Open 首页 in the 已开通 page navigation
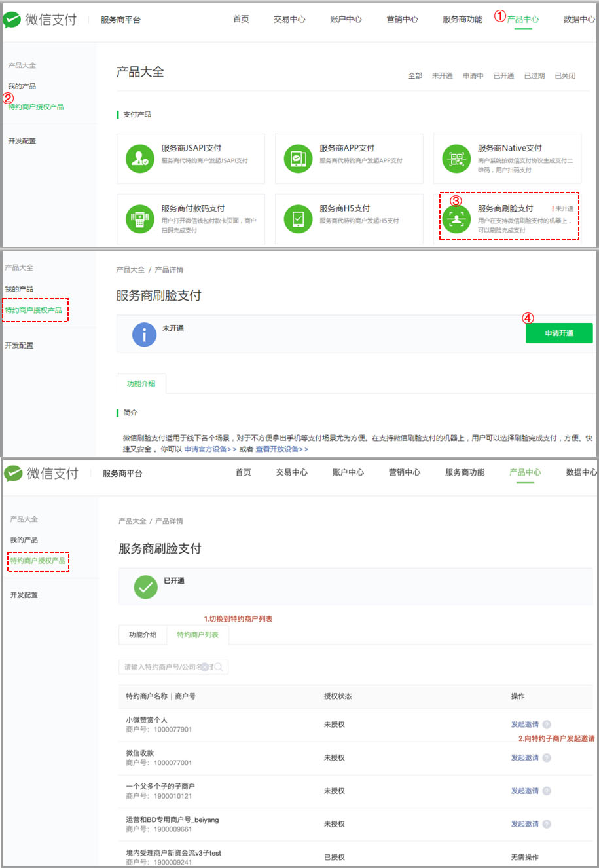This screenshot has width=599, height=868. tap(243, 472)
